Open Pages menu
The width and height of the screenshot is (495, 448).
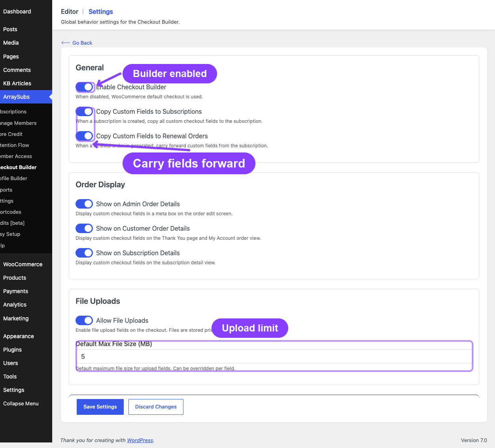[x=26, y=56]
